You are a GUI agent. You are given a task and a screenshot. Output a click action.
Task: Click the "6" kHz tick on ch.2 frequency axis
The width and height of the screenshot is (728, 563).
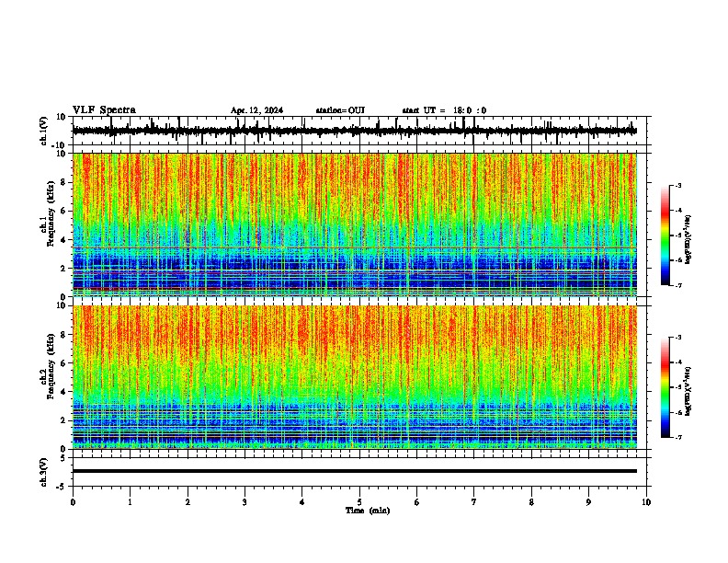63,363
